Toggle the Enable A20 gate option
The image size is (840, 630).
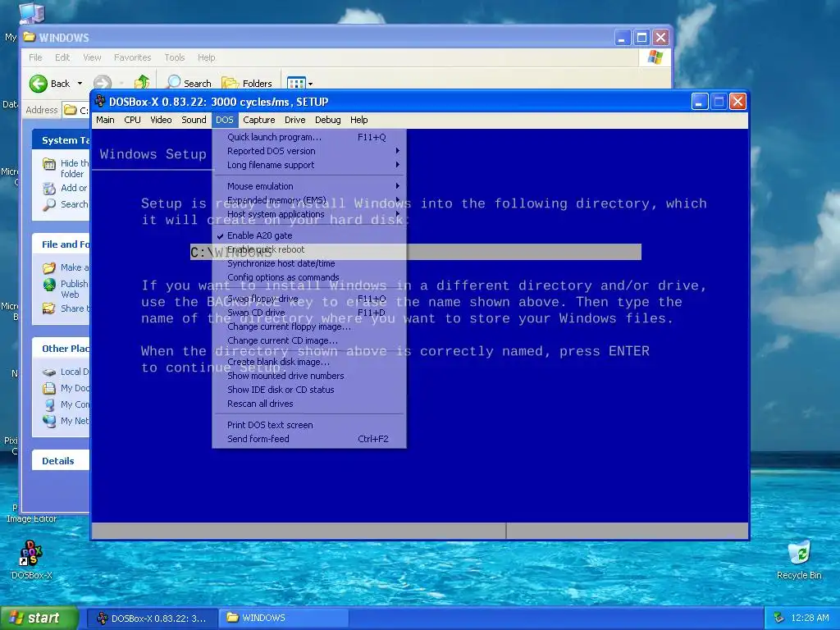click(x=309, y=235)
